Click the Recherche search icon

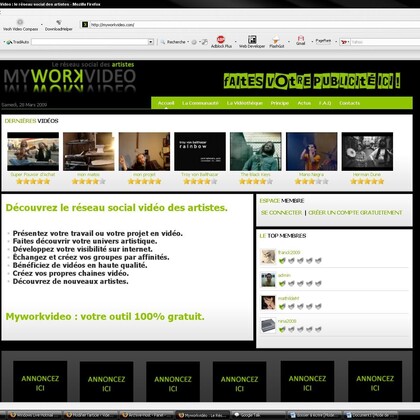click(x=163, y=42)
